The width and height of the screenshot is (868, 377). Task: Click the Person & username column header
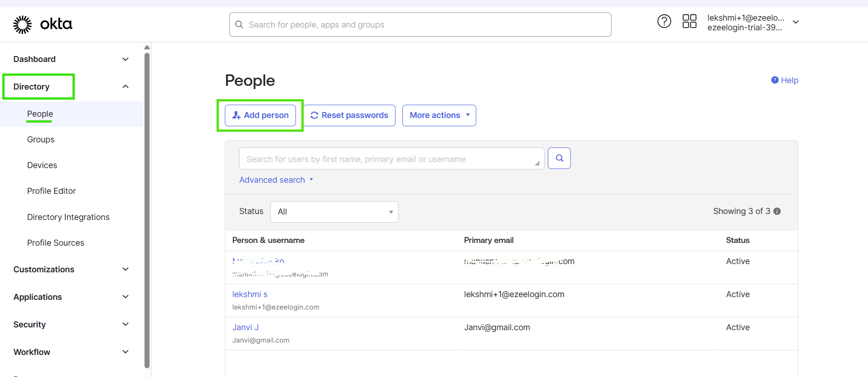(268, 240)
